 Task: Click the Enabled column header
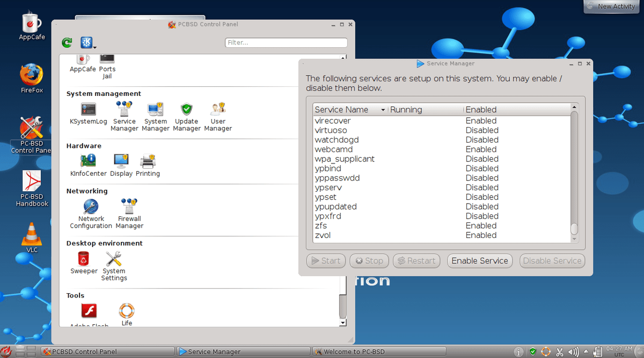click(x=516, y=109)
